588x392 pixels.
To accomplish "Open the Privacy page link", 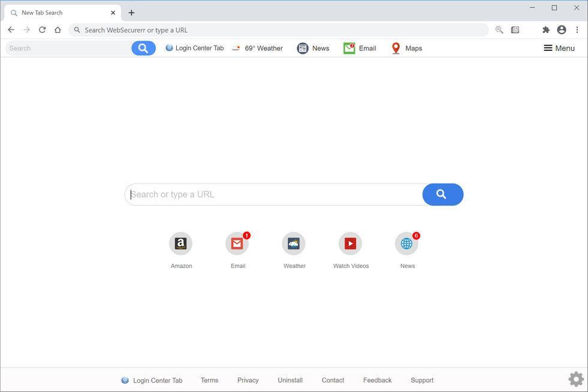I will coord(247,380).
